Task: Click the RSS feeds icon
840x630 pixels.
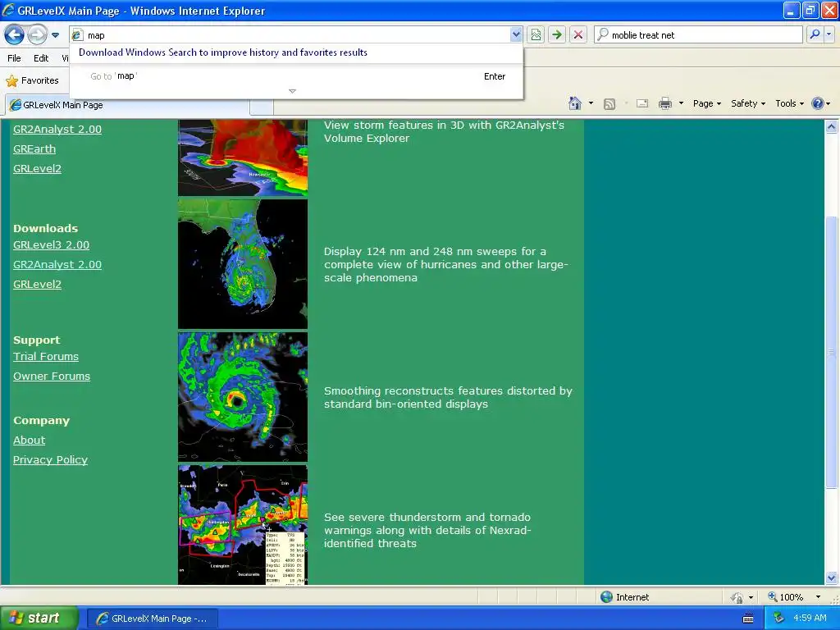Action: pos(609,104)
